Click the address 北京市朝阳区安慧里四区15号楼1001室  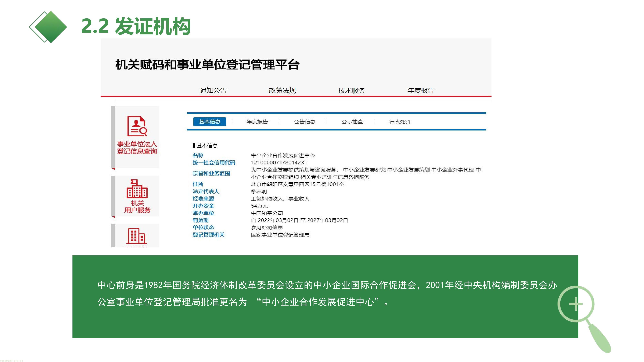pyautogui.click(x=297, y=184)
